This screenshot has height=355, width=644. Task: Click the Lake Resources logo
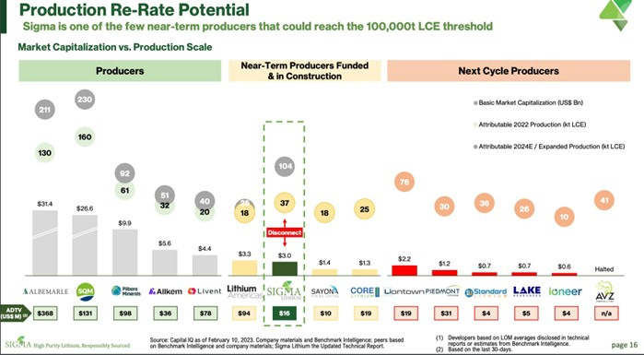point(527,291)
